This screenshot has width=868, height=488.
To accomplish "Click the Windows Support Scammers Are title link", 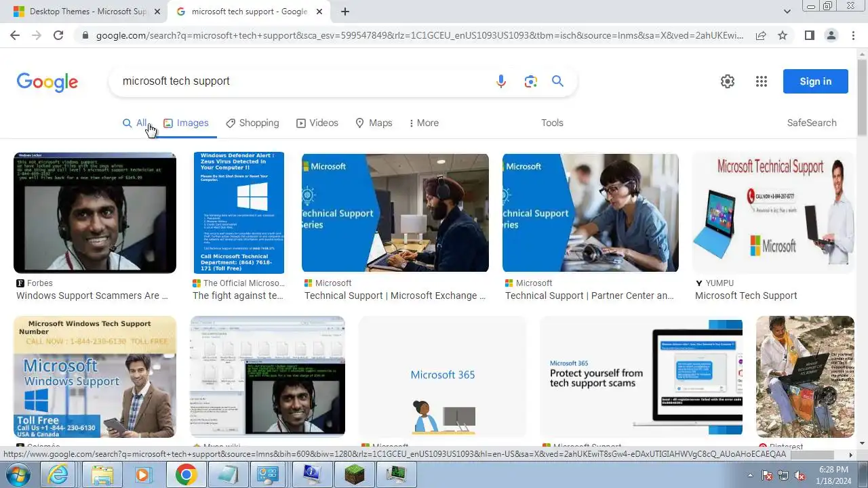I will pos(92,296).
